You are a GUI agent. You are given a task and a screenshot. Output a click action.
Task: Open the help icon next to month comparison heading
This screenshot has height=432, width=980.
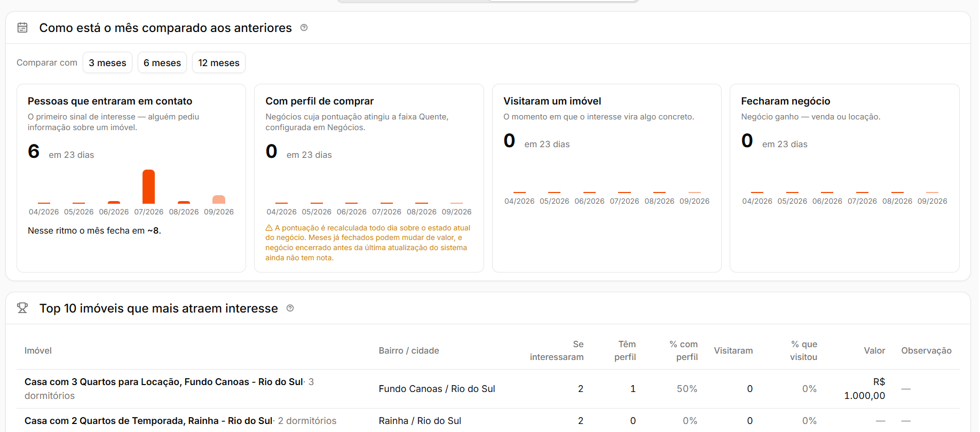(304, 28)
